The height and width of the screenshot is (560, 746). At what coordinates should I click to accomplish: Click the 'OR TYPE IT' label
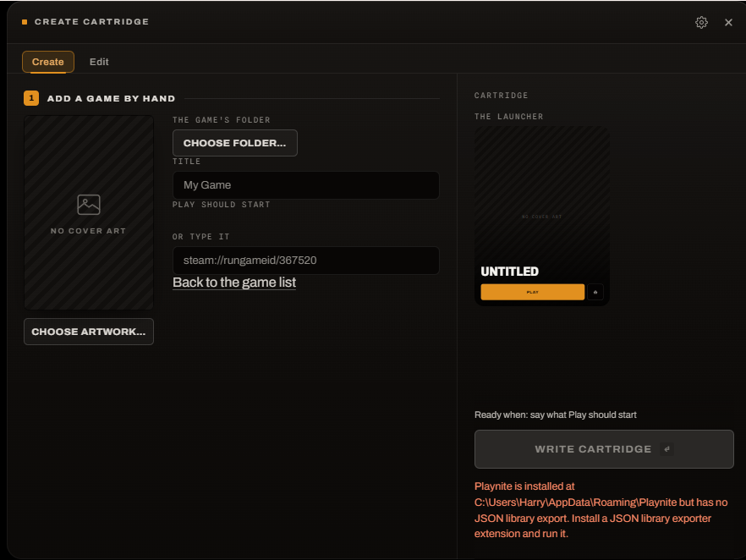[200, 237]
